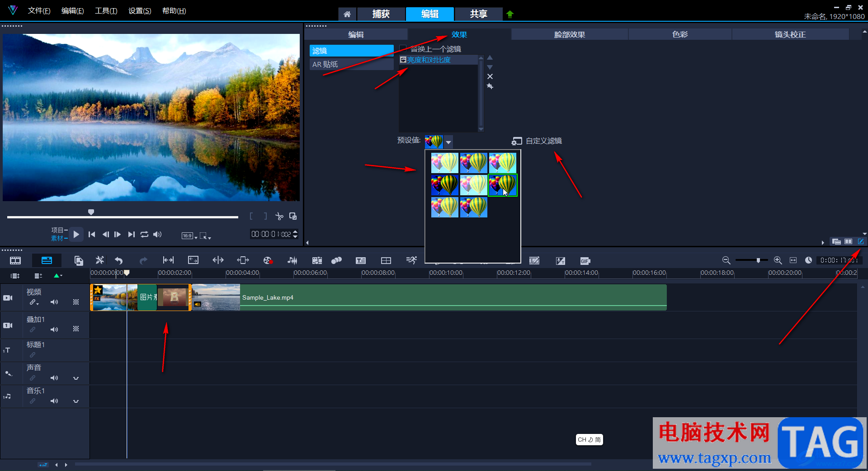Image resolution: width=868 pixels, height=471 pixels.
Task: Open the GIF creator icon
Action: [x=585, y=261]
